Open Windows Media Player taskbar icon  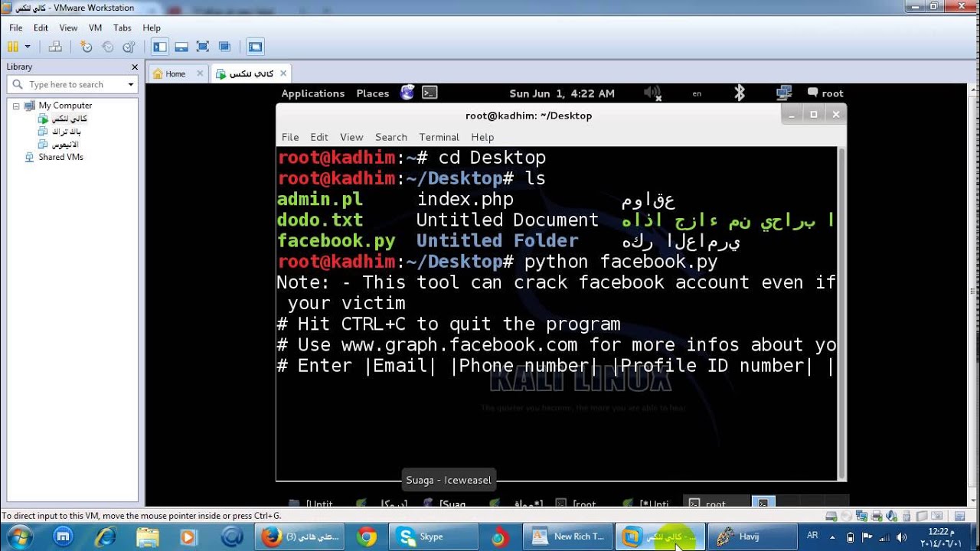tap(188, 537)
